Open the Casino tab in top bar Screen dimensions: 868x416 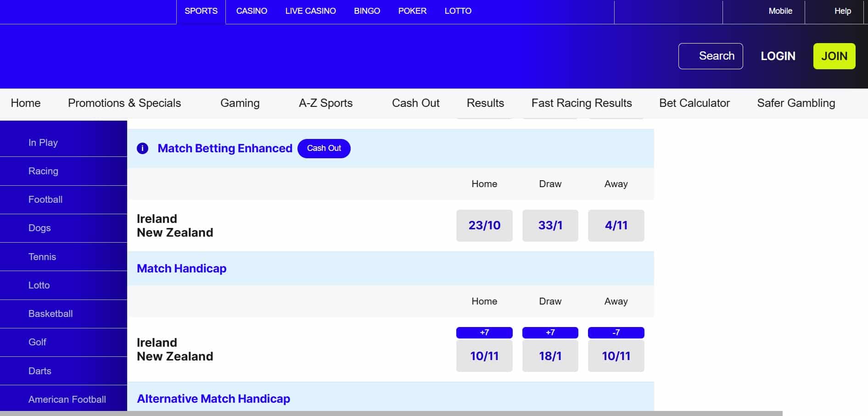[x=252, y=11]
